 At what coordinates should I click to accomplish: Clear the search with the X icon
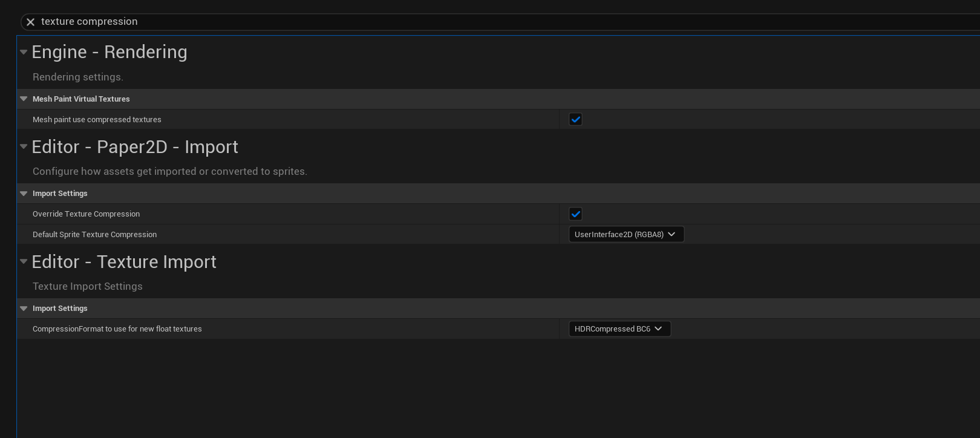pyautogui.click(x=30, y=22)
